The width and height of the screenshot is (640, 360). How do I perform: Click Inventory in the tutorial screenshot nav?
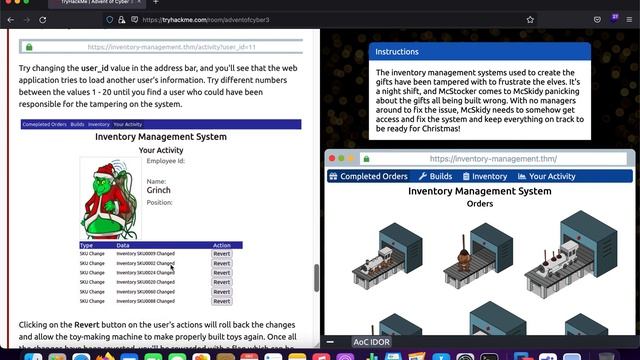click(x=99, y=124)
